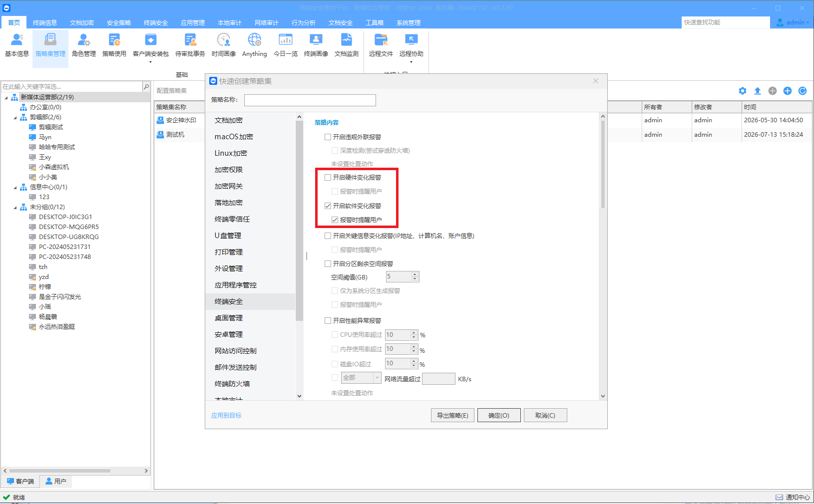
Task: Click the admin user account icon
Action: click(x=780, y=22)
